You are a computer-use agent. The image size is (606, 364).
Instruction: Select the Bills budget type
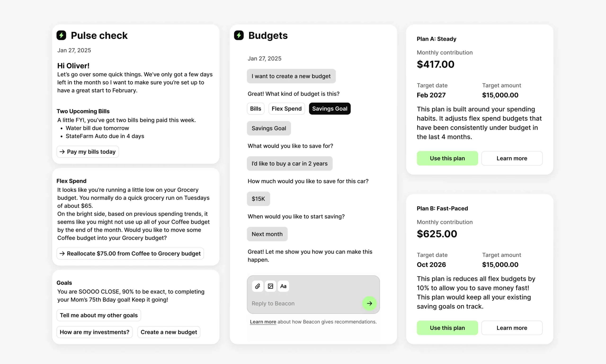tap(255, 108)
